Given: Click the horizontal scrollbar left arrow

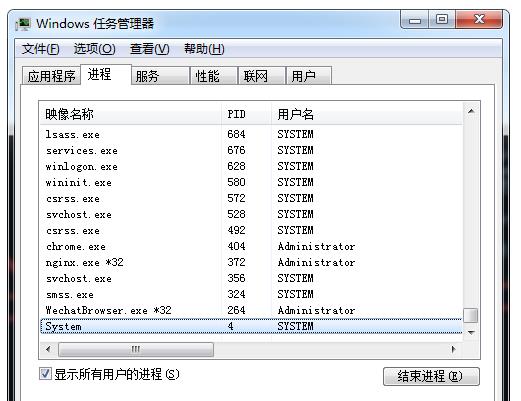Looking at the screenshot, I should pos(49,349).
